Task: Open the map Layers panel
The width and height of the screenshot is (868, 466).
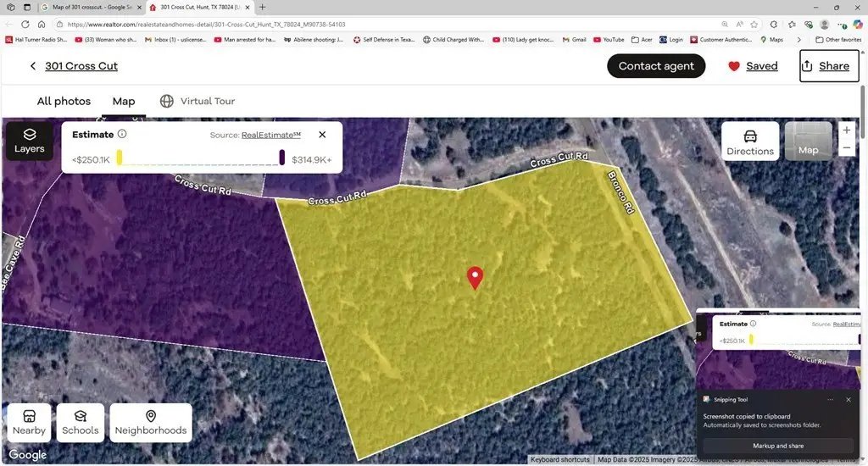Action: click(x=29, y=141)
